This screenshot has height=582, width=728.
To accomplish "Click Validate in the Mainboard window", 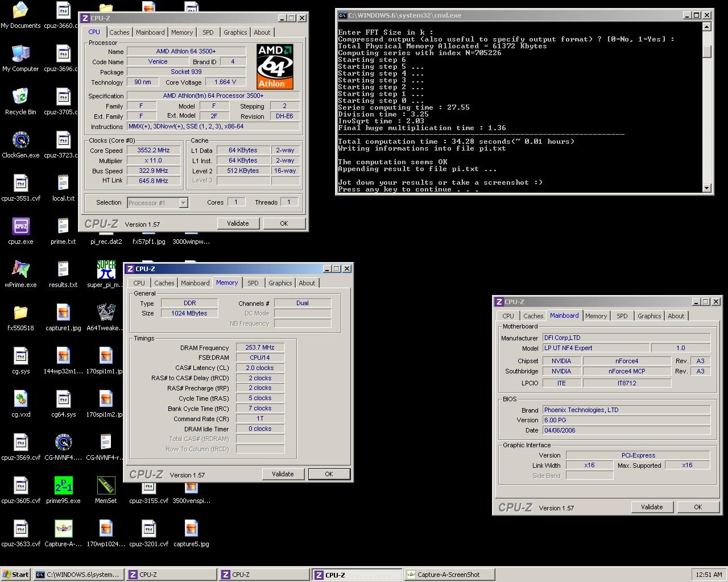I will [652, 507].
